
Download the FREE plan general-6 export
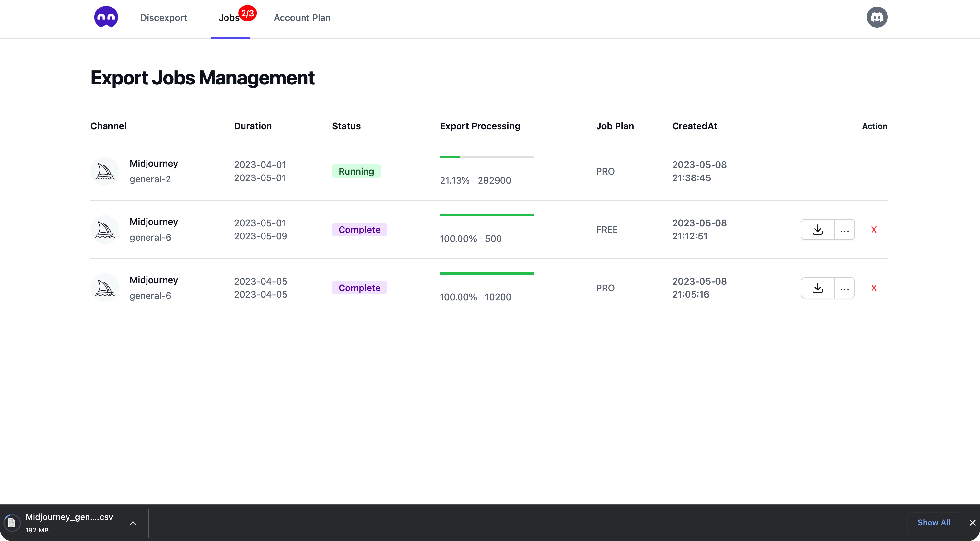coord(817,230)
